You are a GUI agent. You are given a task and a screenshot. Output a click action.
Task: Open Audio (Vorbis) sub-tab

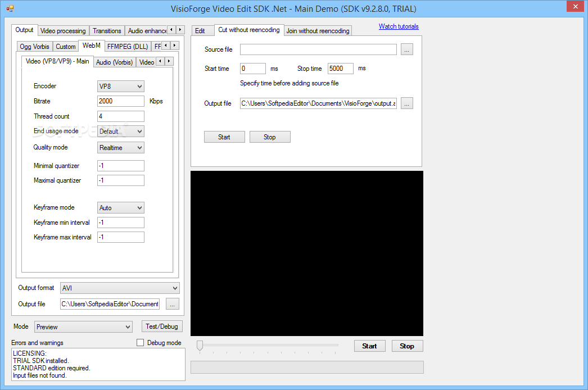coord(114,62)
